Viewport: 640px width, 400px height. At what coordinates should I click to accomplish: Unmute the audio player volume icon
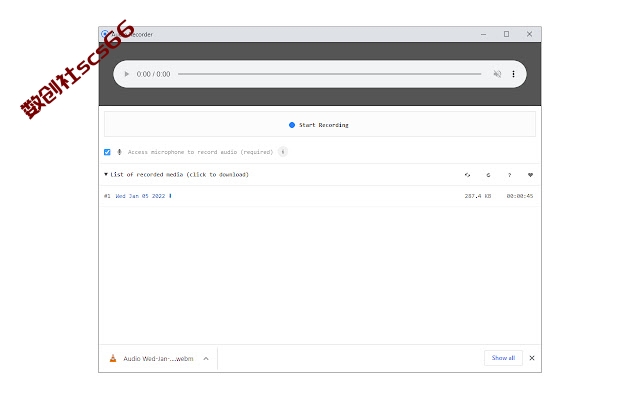pos(497,74)
